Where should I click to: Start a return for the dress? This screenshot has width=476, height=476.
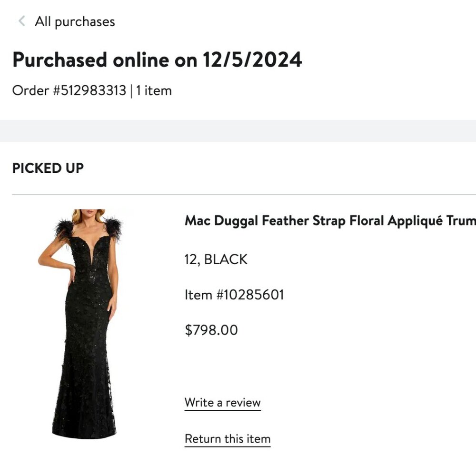[227, 438]
